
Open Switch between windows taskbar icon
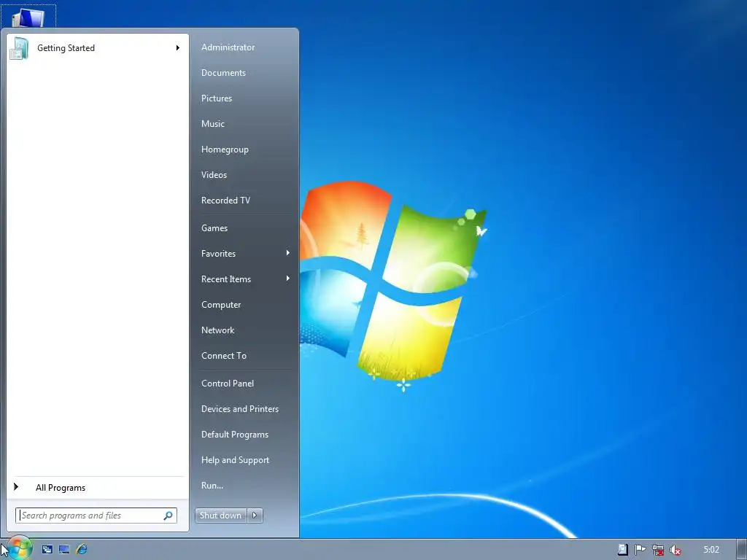click(x=47, y=550)
